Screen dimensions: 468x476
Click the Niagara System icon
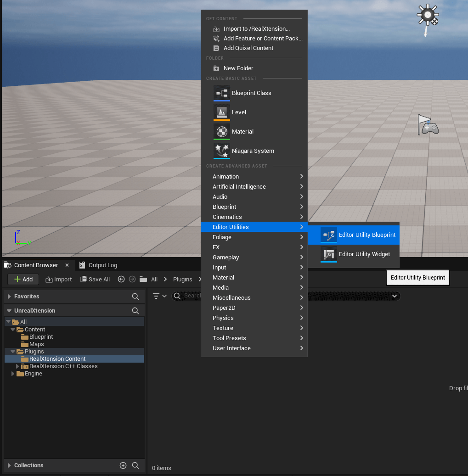[222, 151]
